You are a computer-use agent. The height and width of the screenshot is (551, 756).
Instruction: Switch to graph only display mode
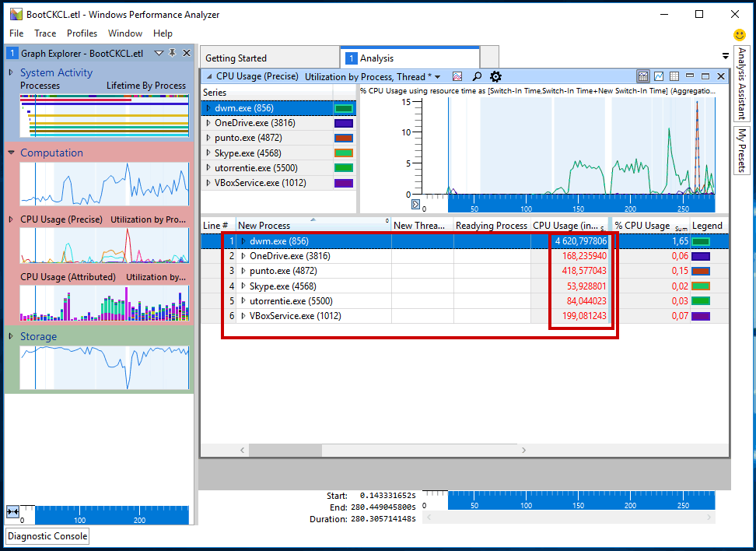click(659, 76)
